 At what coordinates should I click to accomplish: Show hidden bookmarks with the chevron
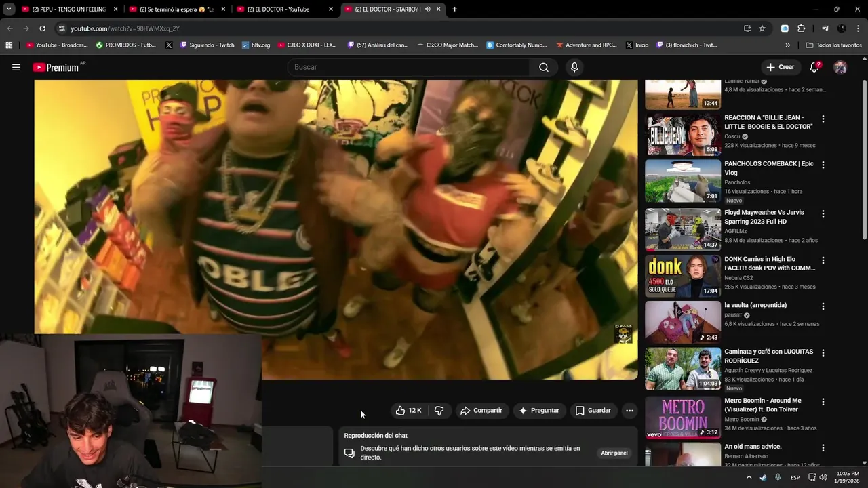coord(787,45)
